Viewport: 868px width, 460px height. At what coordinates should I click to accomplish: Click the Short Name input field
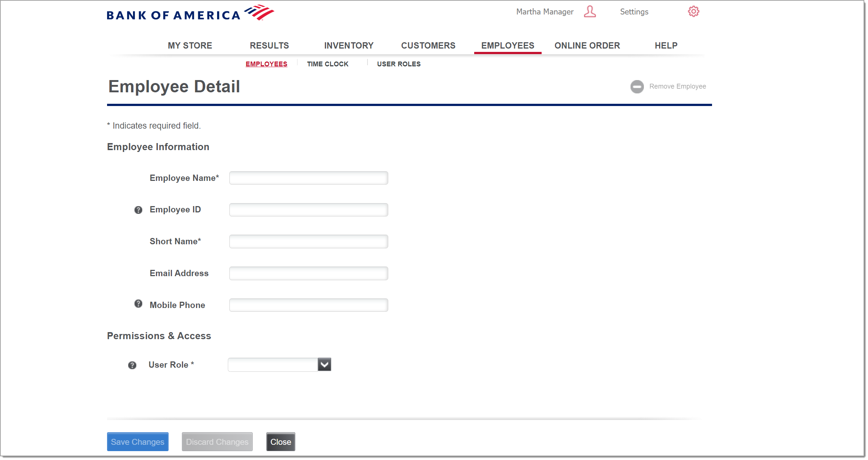(309, 241)
